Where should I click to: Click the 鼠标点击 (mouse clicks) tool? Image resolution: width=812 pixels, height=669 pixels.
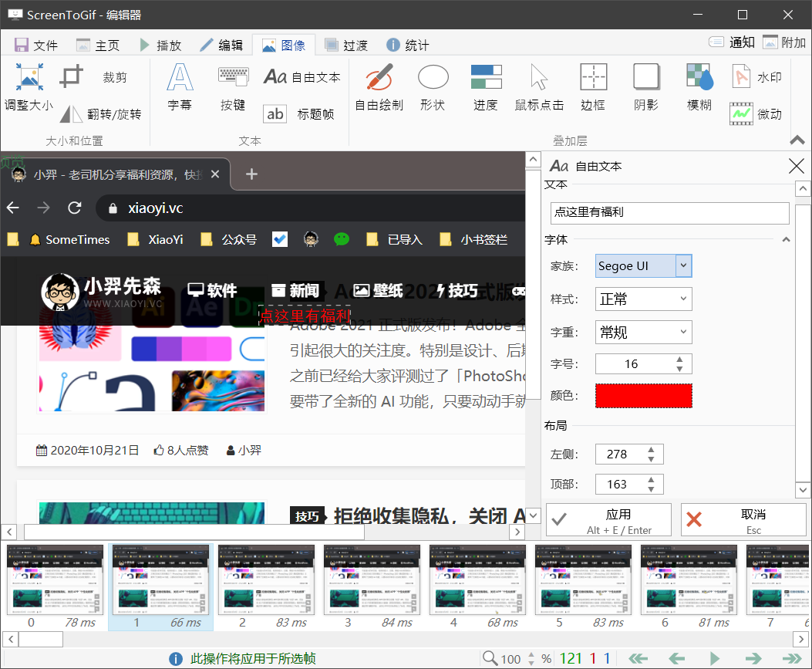click(x=539, y=85)
